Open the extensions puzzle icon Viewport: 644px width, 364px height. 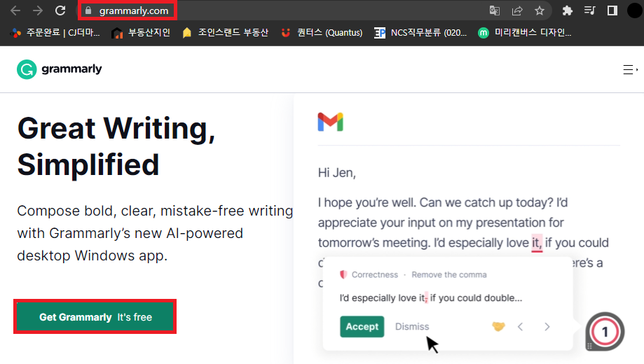(x=567, y=10)
